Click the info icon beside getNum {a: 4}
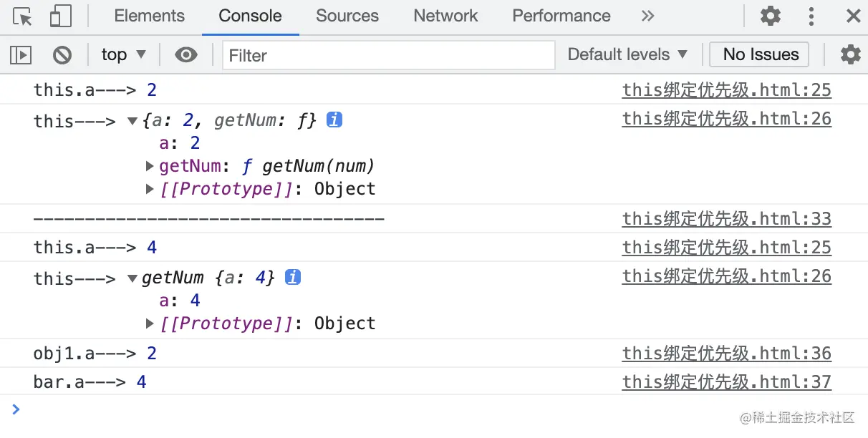This screenshot has width=868, height=438. 292,278
